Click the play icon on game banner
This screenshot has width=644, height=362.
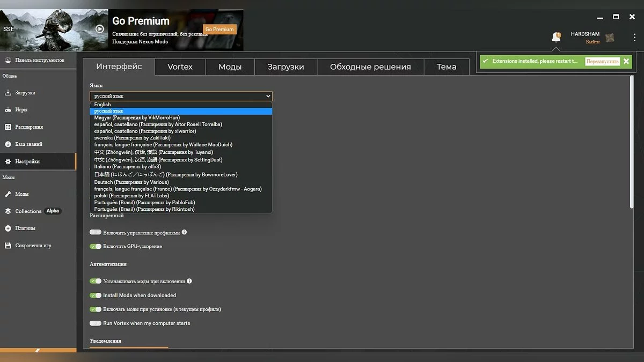click(x=100, y=29)
